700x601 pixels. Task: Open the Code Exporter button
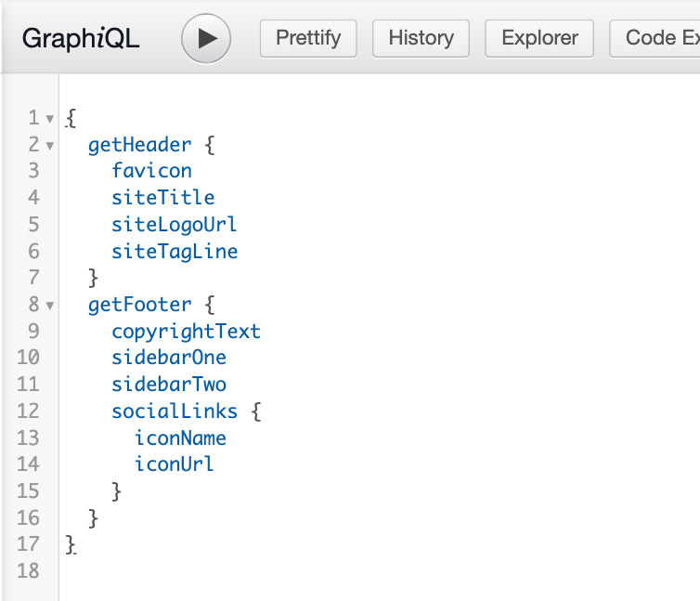click(655, 38)
